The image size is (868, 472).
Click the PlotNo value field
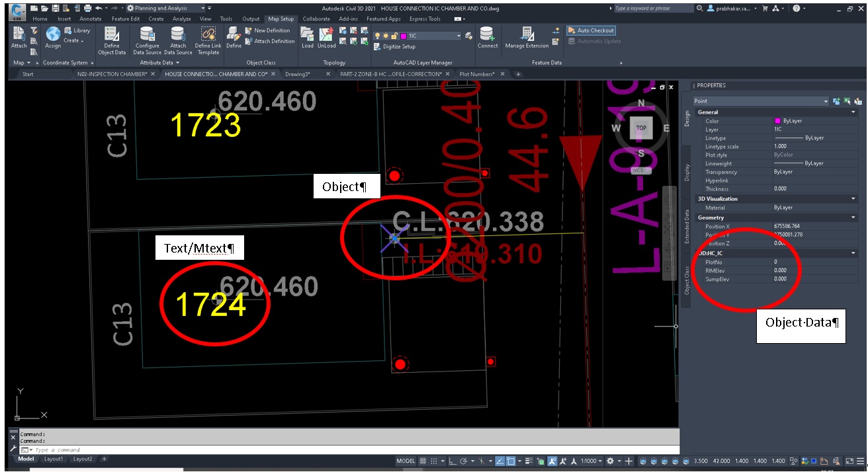coord(815,262)
